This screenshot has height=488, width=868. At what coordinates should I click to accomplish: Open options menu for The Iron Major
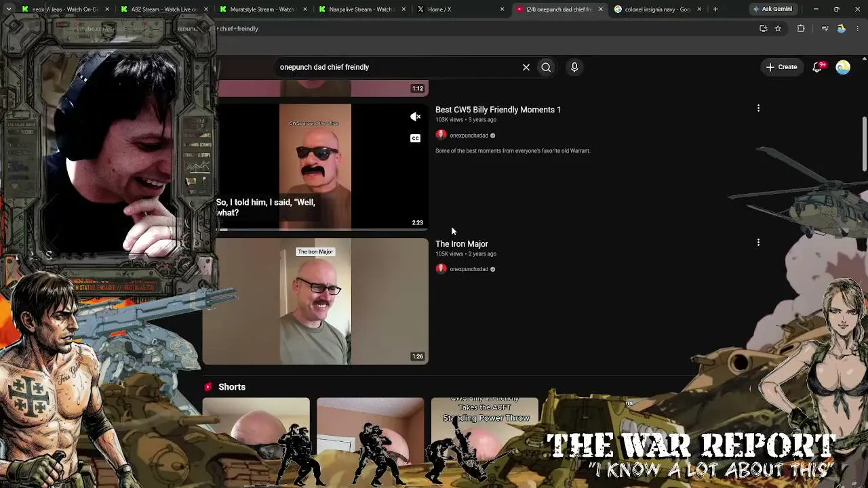pos(758,243)
